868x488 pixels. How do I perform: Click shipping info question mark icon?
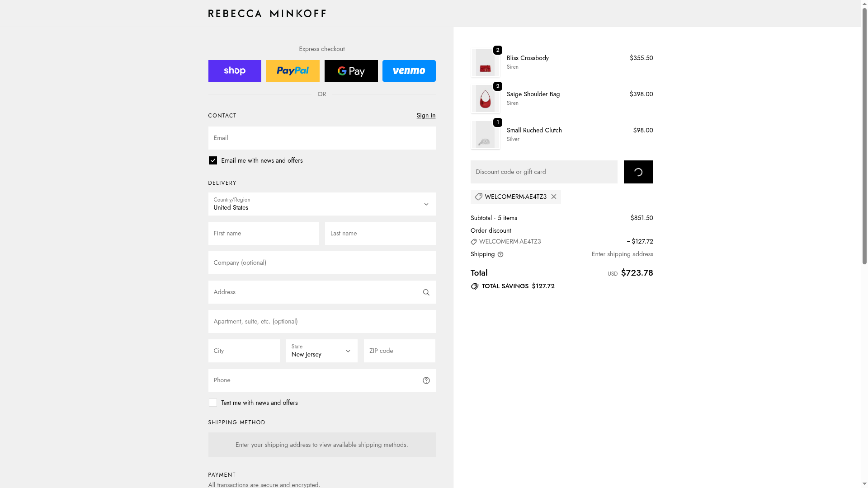[x=500, y=254]
